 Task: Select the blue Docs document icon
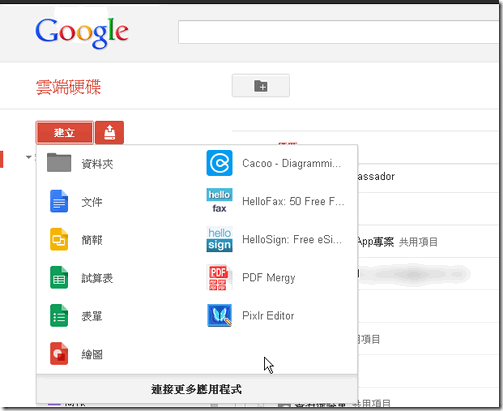[59, 201]
